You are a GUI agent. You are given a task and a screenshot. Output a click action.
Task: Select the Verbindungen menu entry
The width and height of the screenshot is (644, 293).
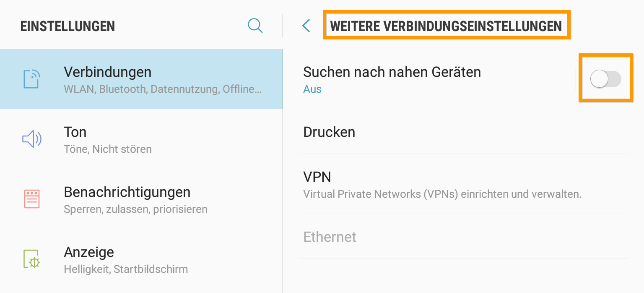pyautogui.click(x=141, y=79)
